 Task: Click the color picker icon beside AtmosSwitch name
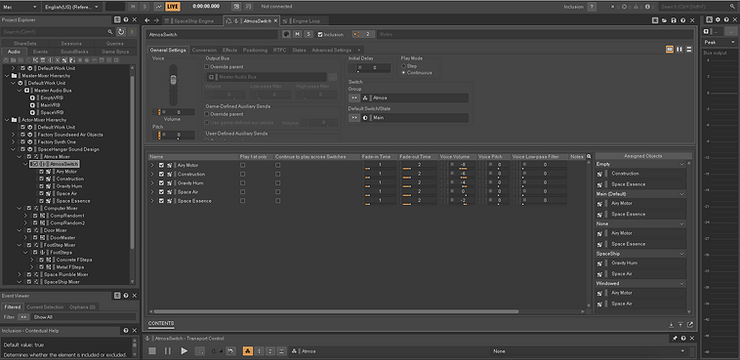(286, 34)
